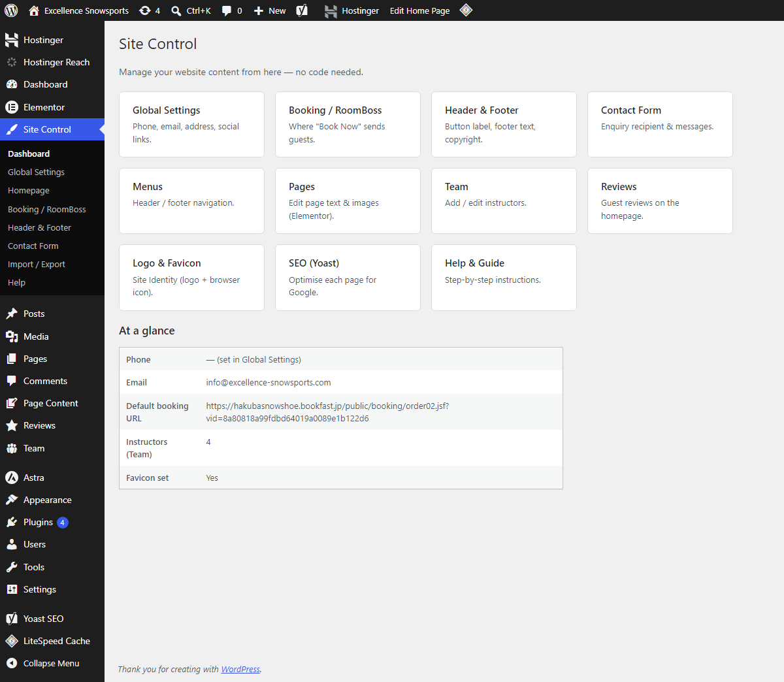Image resolution: width=784 pixels, height=682 pixels.
Task: Click the Instructors (Team) row label
Action: [146, 448]
